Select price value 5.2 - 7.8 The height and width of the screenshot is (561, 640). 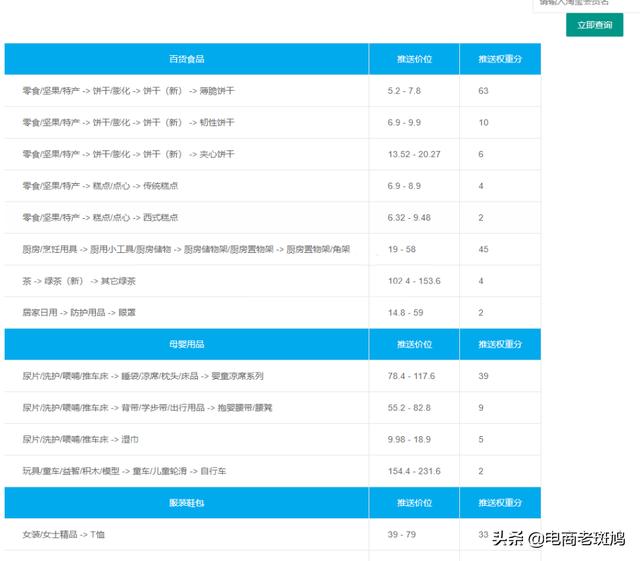[404, 91]
